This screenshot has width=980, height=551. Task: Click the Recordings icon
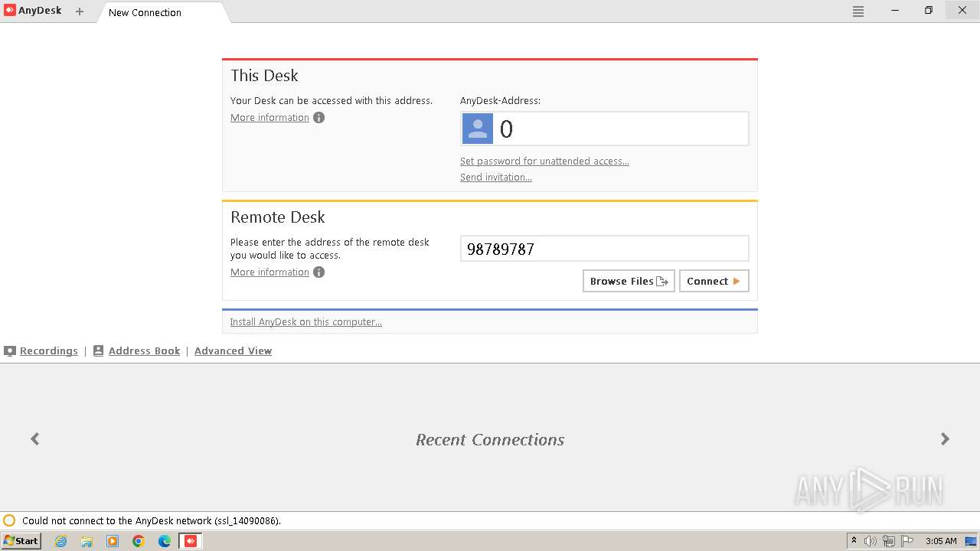pos(10,351)
